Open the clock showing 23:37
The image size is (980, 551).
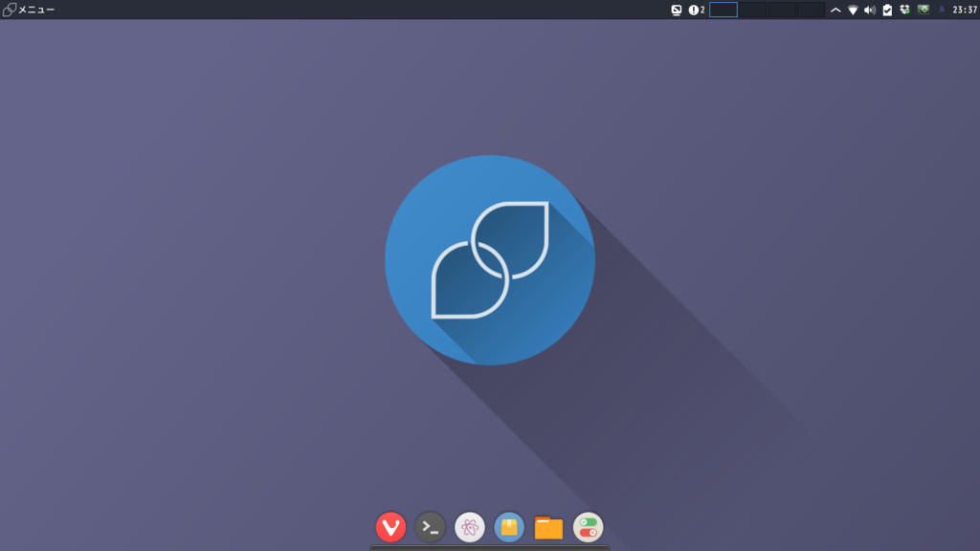coord(965,10)
